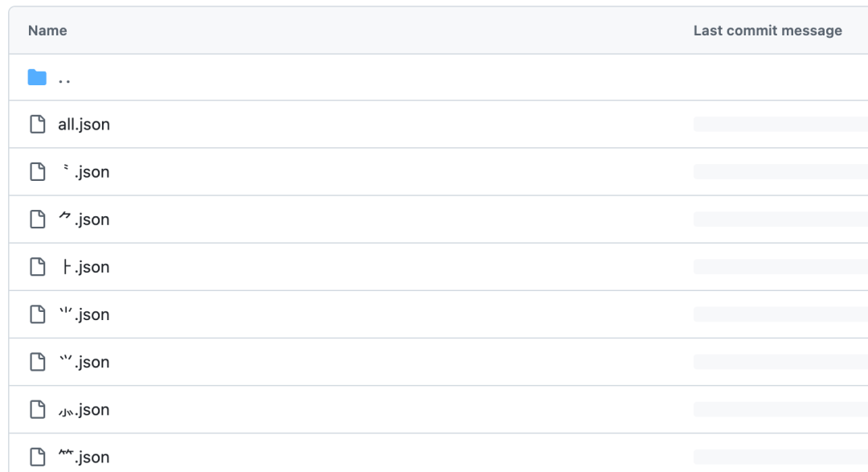This screenshot has width=868, height=472.
Task: Click the file icon beside ⺊.json
Action: click(37, 267)
